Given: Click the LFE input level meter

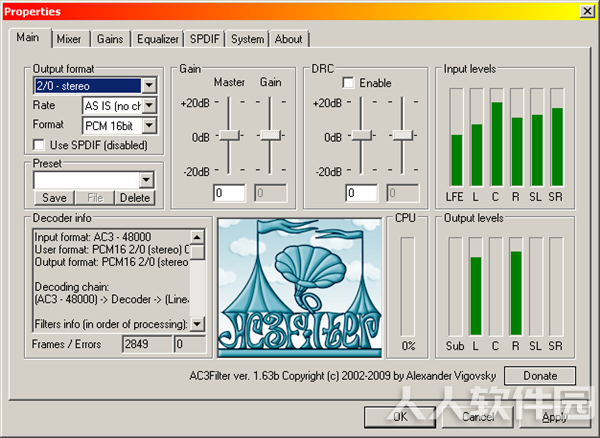Looking at the screenshot, I should coord(457,137).
